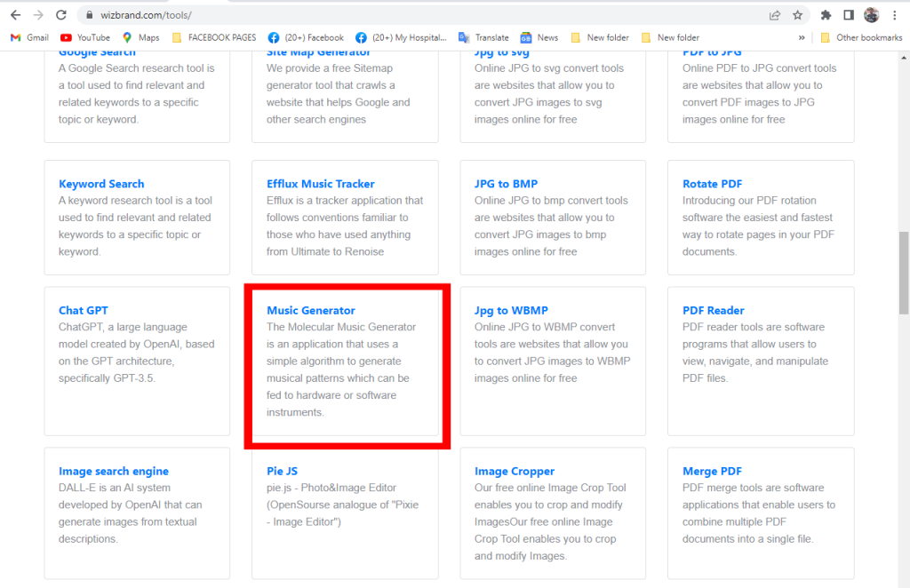Click the pie.js Photo&Image Editor description
The image size is (910, 588).
342,505
